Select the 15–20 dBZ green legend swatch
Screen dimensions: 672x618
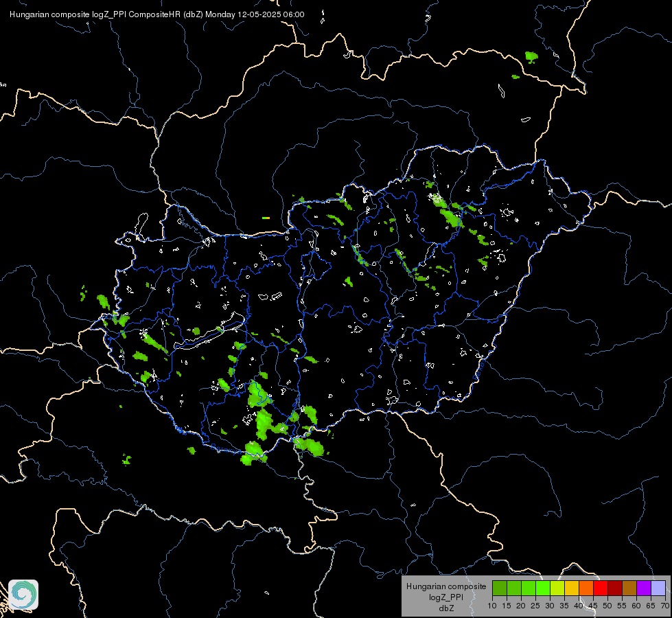point(514,588)
